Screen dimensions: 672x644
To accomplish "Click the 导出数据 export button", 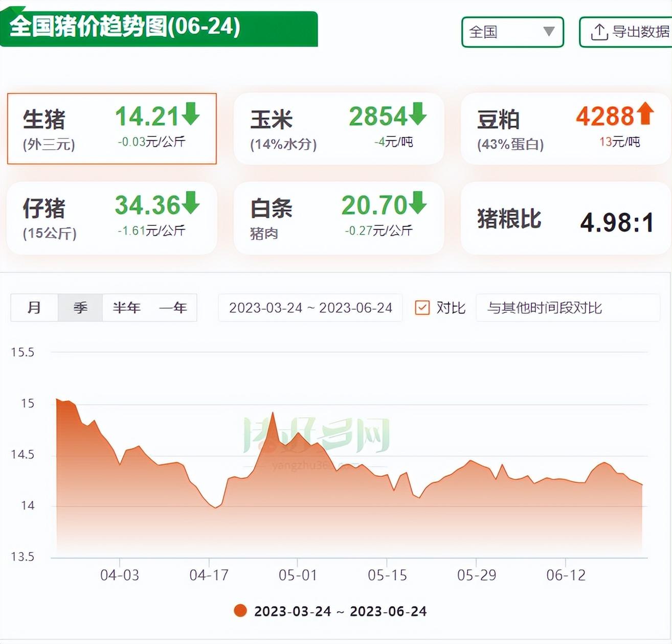I will [625, 32].
